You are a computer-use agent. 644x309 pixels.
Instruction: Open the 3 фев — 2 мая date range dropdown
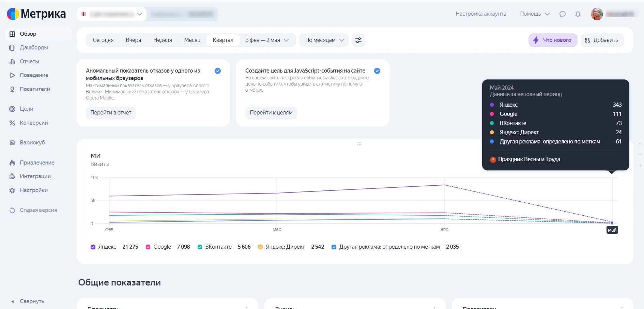click(267, 40)
